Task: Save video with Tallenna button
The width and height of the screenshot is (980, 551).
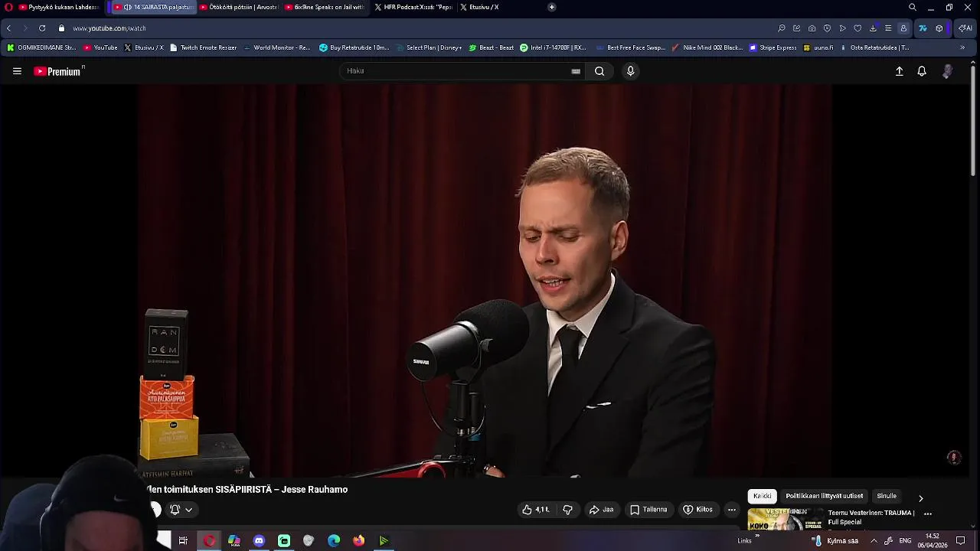Action: click(649, 510)
